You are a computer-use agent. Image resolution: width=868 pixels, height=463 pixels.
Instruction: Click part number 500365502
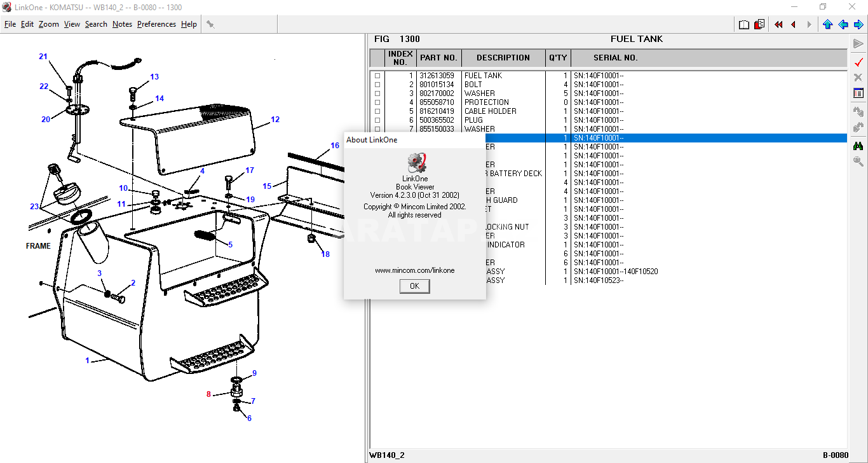[437, 120]
